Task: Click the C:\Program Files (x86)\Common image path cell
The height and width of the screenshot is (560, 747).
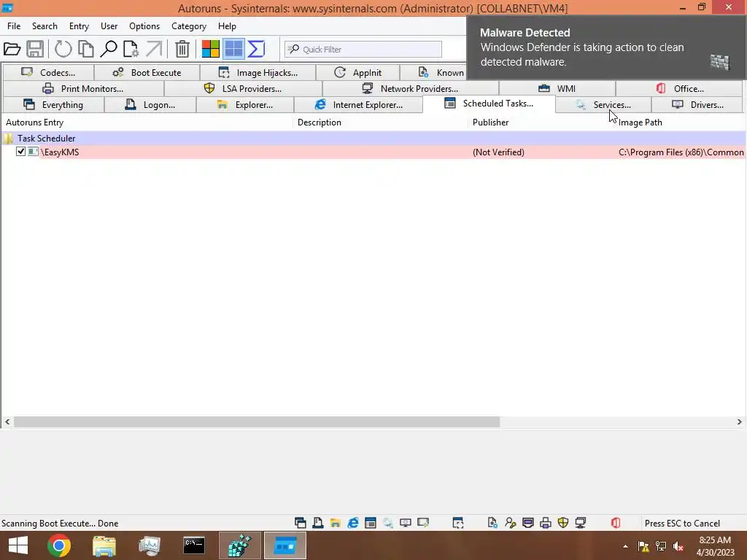Action: click(681, 152)
